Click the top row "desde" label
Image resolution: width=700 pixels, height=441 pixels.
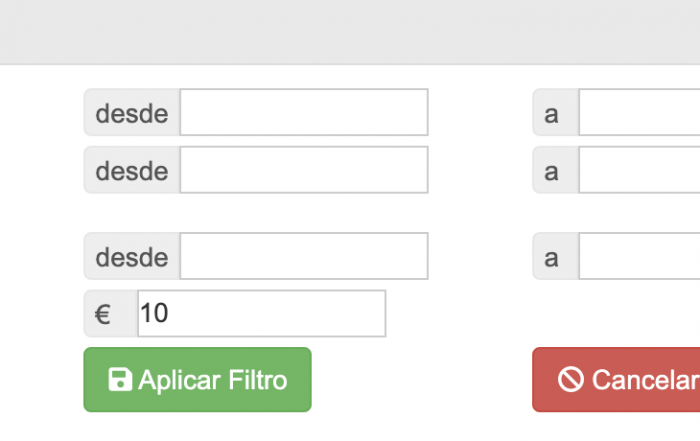point(132,113)
